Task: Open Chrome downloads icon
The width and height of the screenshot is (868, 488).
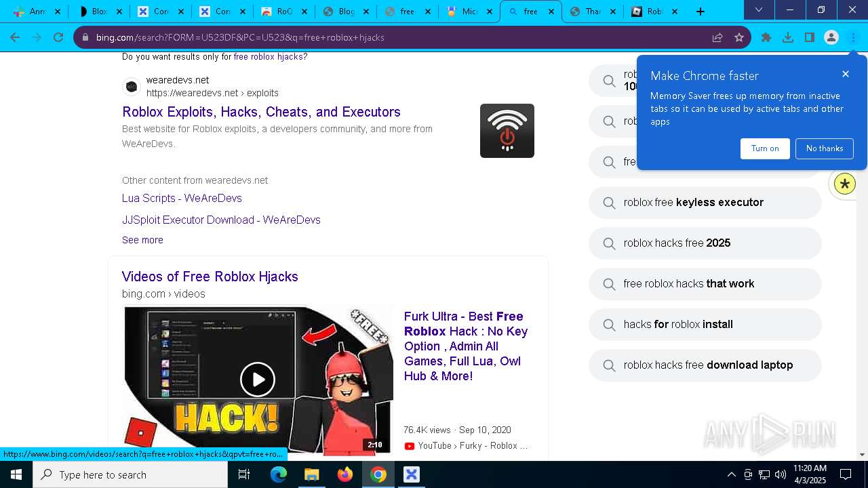Action: pyautogui.click(x=788, y=37)
